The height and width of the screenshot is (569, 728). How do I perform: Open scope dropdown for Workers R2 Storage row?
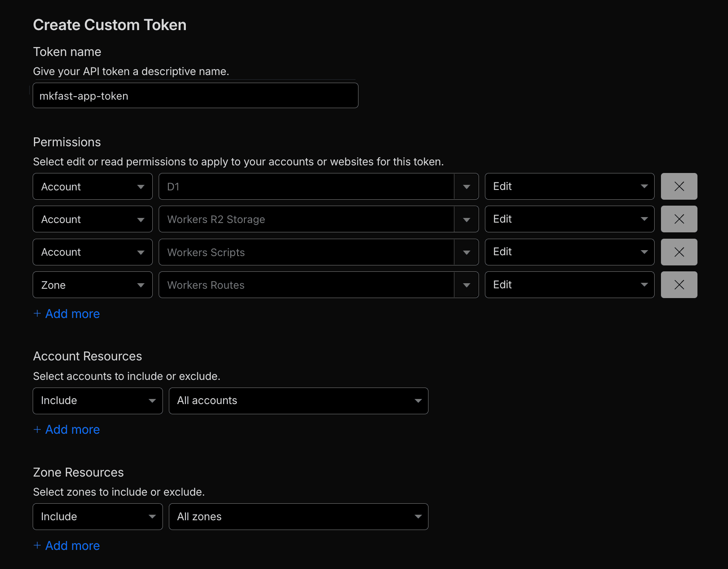[x=92, y=219]
